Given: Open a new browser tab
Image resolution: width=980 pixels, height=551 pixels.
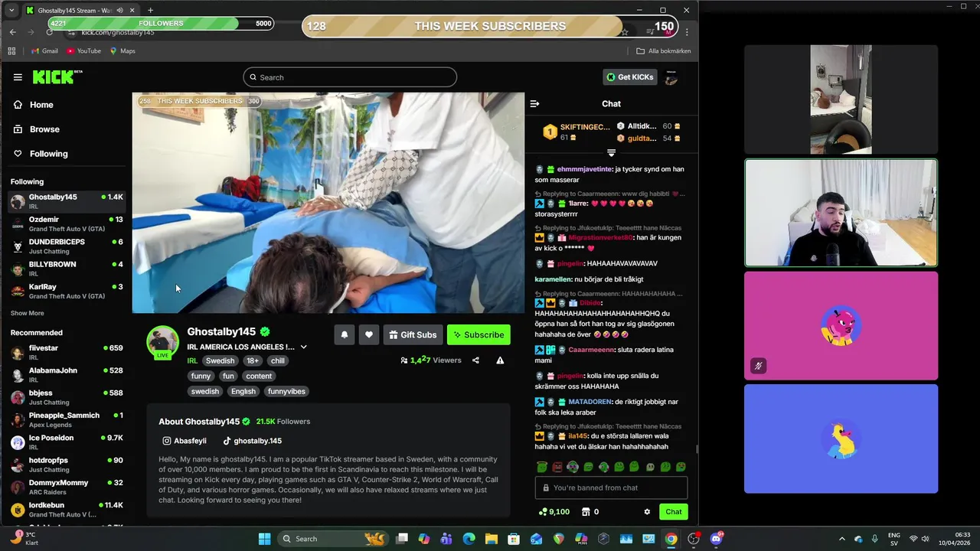Looking at the screenshot, I should pyautogui.click(x=150, y=10).
